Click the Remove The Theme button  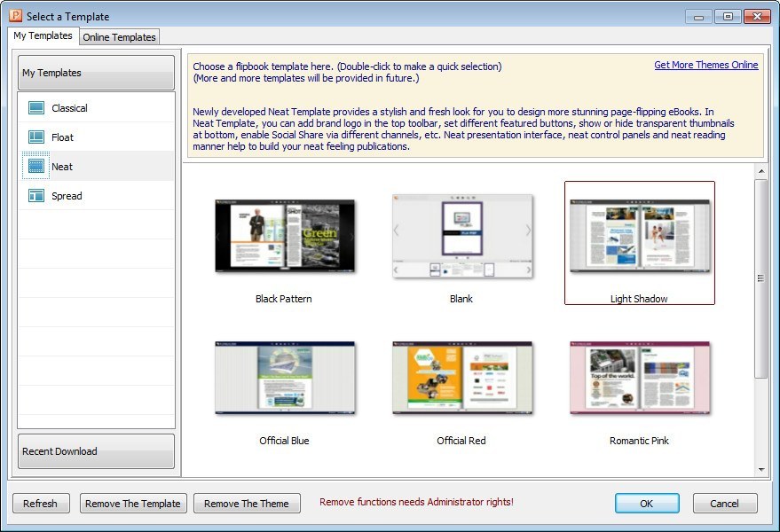click(x=247, y=503)
